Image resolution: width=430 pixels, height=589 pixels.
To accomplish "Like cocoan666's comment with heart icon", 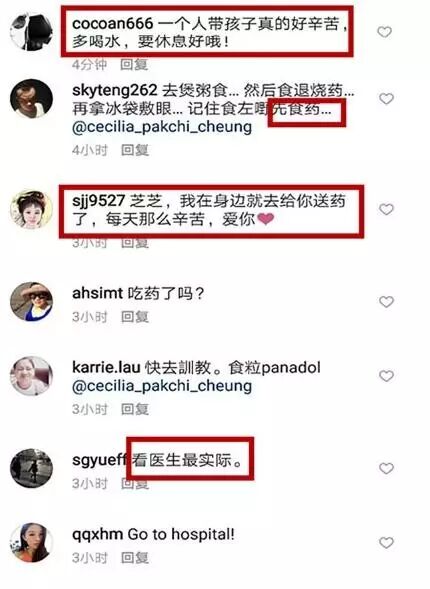I will [x=385, y=32].
